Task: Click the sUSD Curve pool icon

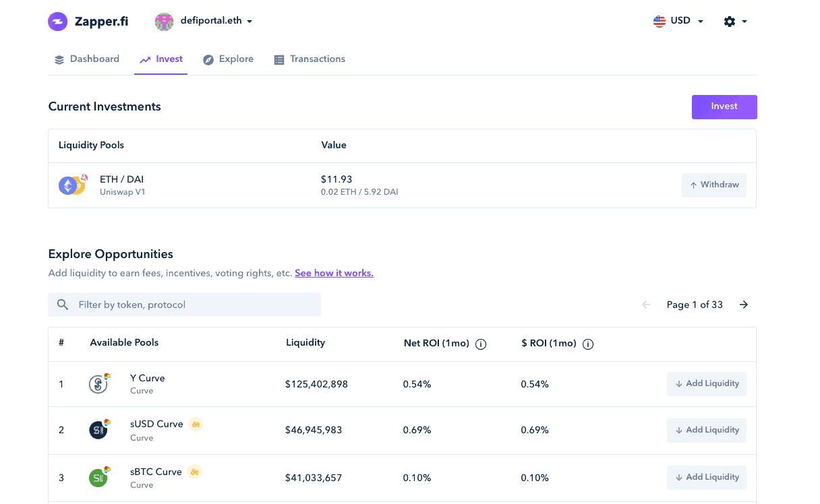Action: (99, 430)
